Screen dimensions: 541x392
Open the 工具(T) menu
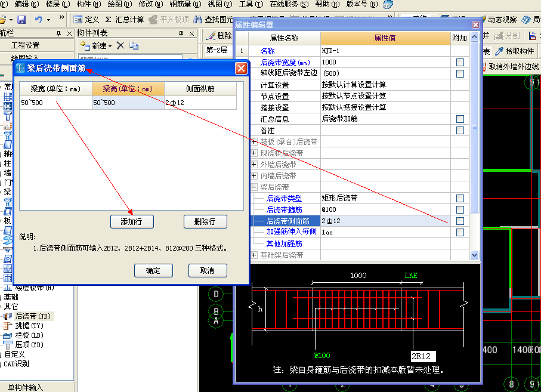[251, 4]
